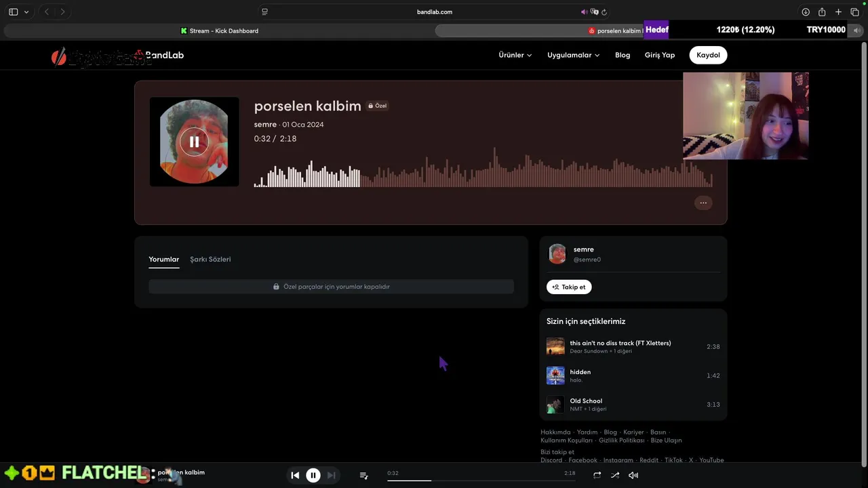Skip to next track in bottom player

331,475
